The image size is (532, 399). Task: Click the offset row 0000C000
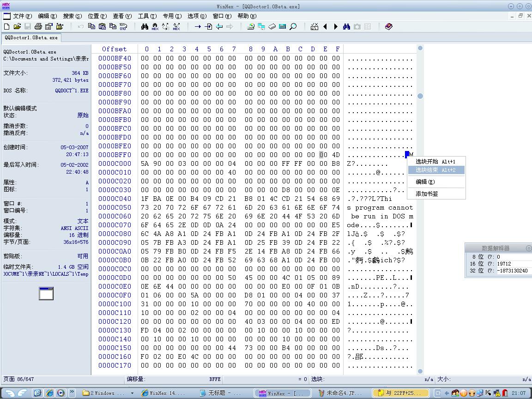click(115, 163)
